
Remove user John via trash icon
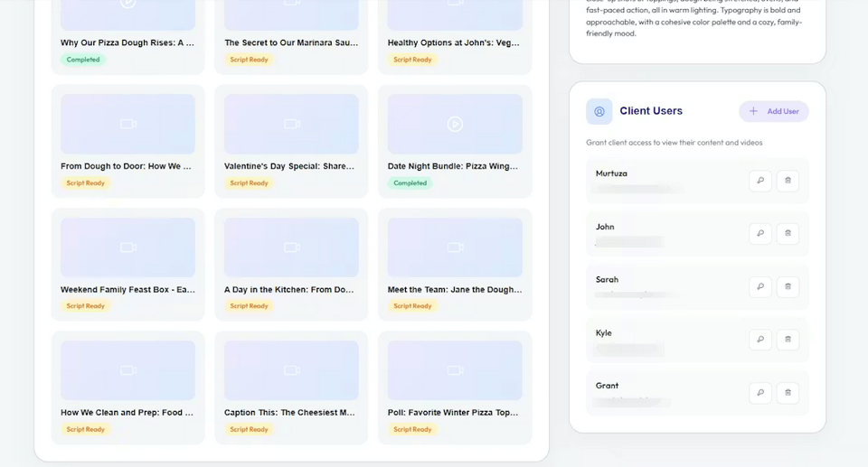pos(788,233)
